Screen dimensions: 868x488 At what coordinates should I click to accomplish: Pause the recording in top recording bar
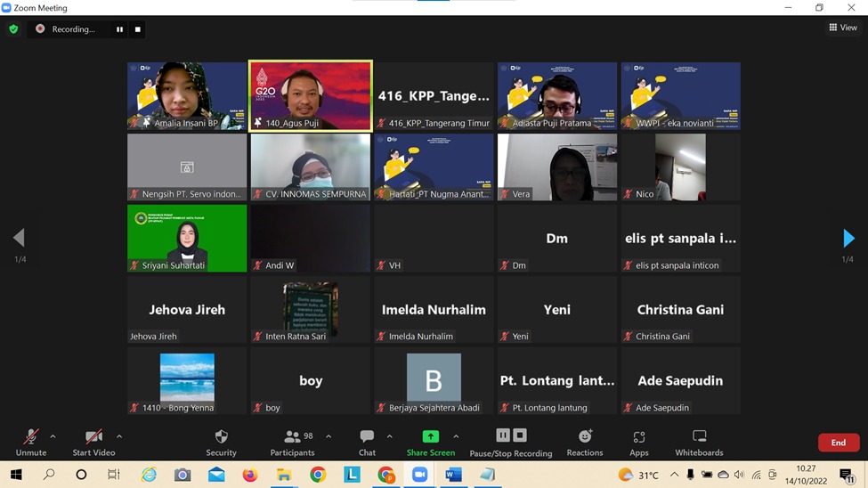coord(119,29)
